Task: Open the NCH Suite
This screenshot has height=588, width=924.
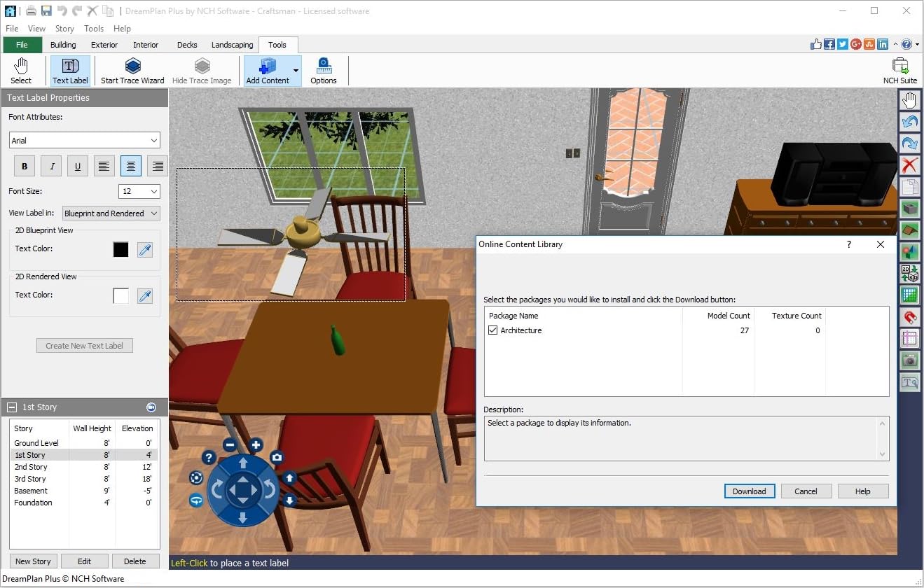Action: (x=900, y=71)
